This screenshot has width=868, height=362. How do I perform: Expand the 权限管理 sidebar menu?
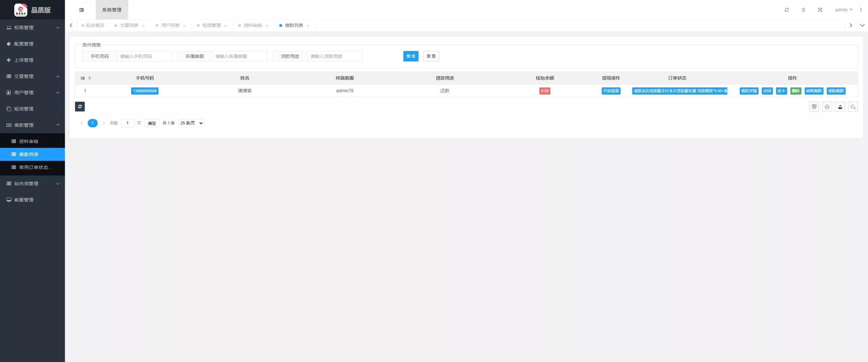tap(33, 27)
